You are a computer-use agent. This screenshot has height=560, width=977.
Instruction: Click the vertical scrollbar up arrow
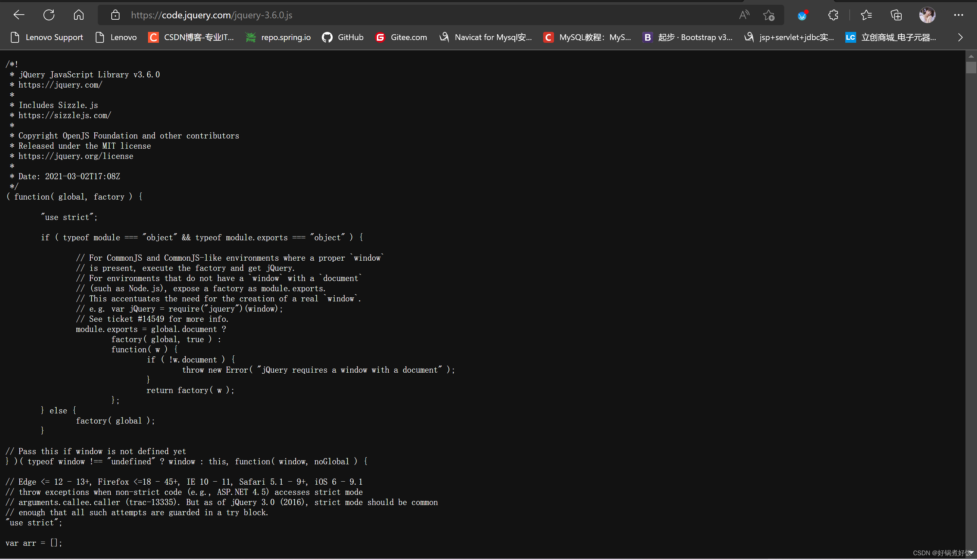click(971, 56)
